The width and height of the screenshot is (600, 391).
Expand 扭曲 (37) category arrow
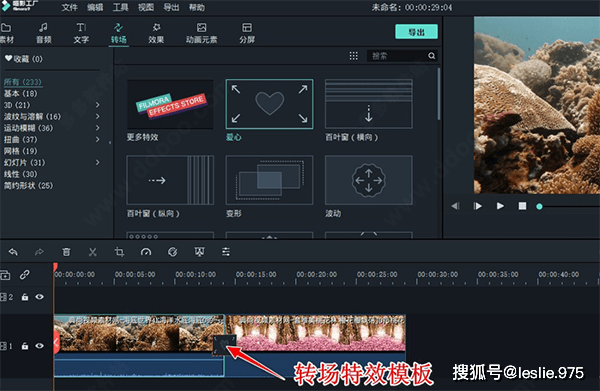click(98, 139)
